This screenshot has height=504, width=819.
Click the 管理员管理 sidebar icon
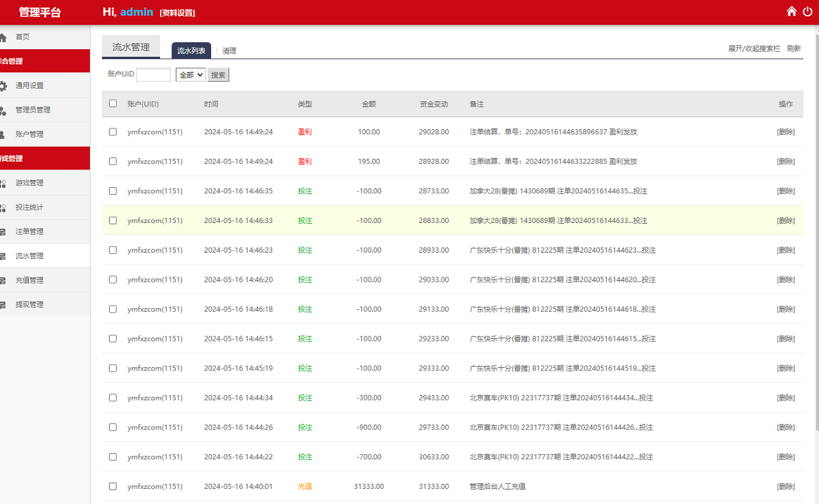3,110
